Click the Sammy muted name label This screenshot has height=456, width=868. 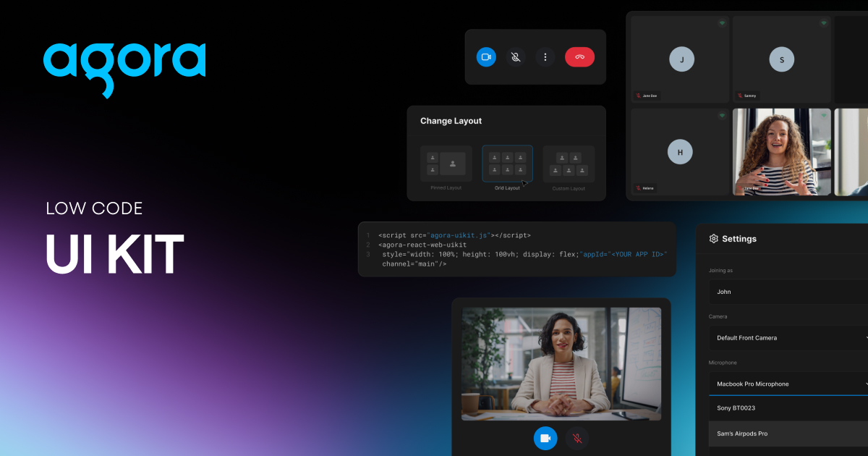click(747, 96)
